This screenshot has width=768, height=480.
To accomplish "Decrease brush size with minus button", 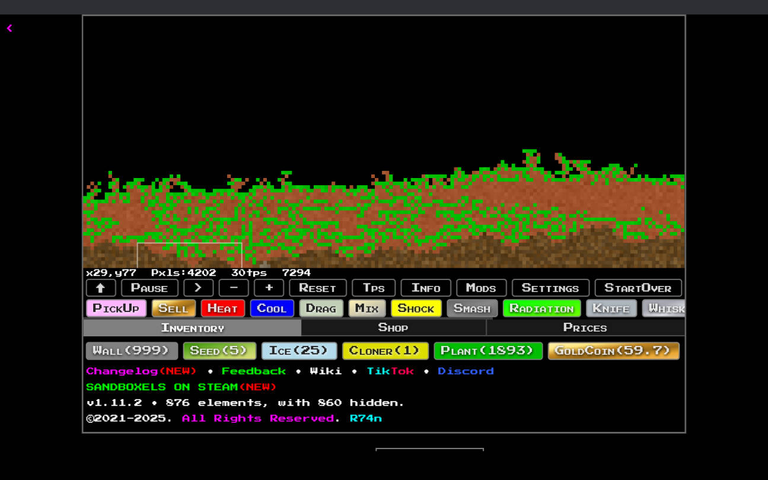I will pyautogui.click(x=233, y=288).
